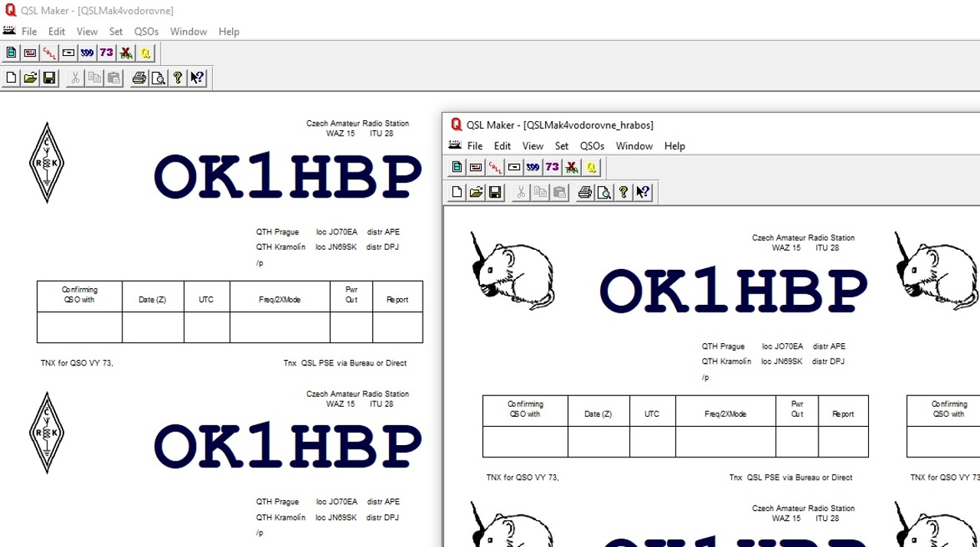
Task: Click the blue page layout icon in QSLMak4vodorovne window
Action: click(x=11, y=53)
